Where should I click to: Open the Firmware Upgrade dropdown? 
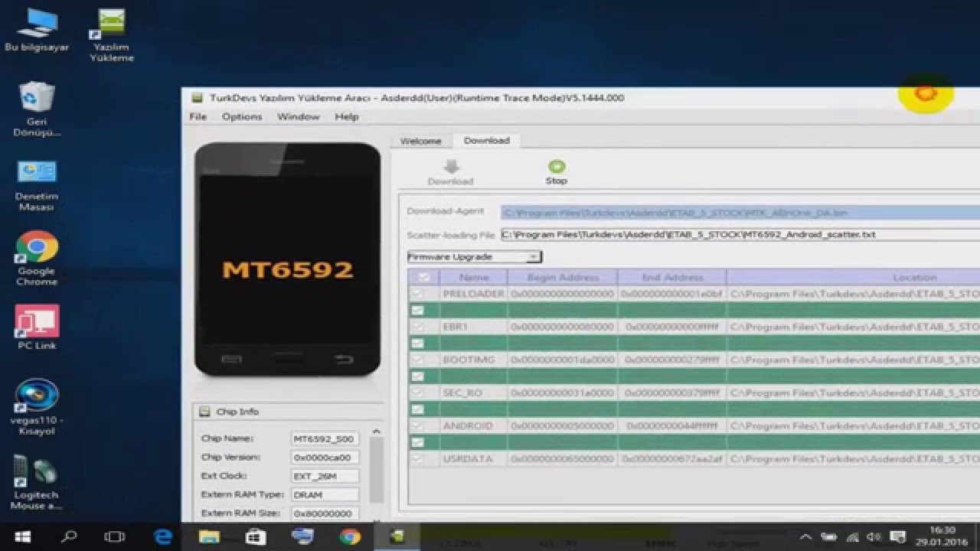(x=475, y=256)
